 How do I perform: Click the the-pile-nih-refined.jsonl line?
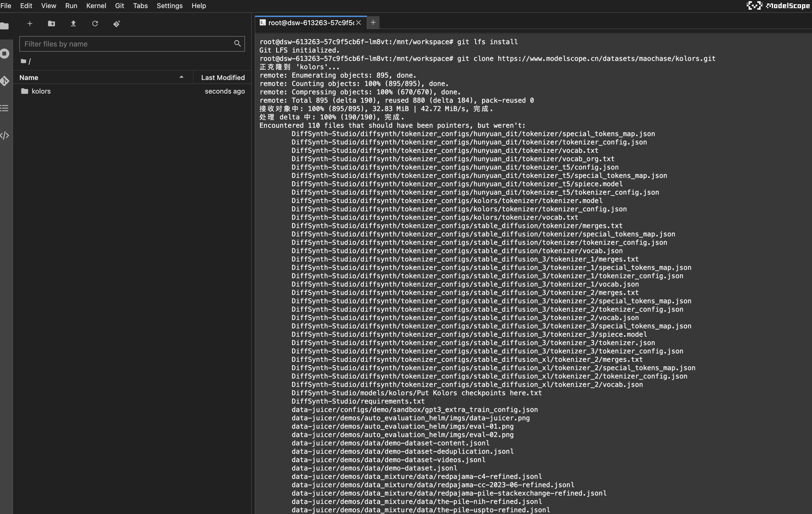click(417, 502)
